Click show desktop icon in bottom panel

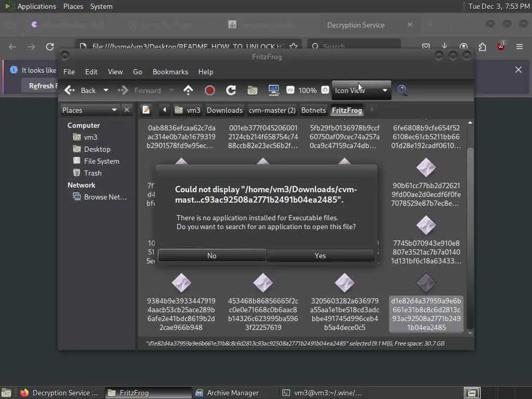6,393
